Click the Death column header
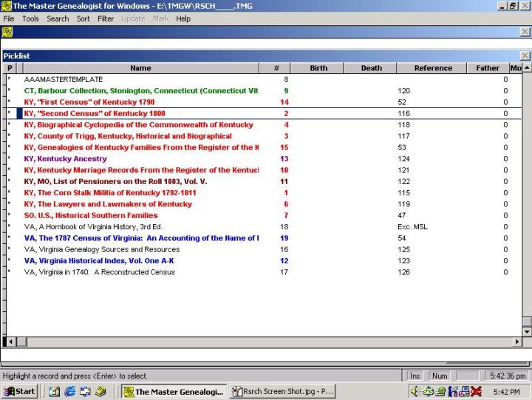The width and height of the screenshot is (532, 400). coord(370,68)
